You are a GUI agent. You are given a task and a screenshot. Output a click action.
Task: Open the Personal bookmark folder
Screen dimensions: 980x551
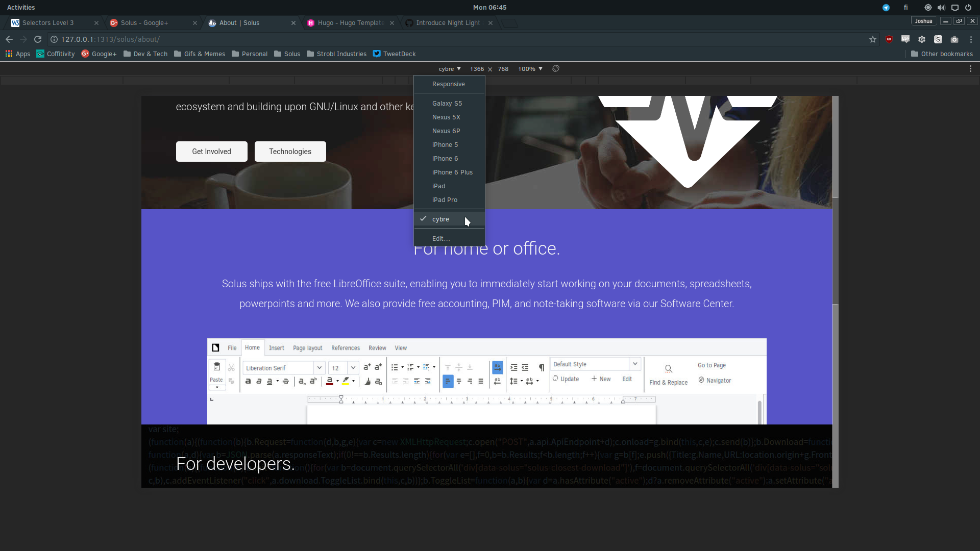(x=250, y=54)
